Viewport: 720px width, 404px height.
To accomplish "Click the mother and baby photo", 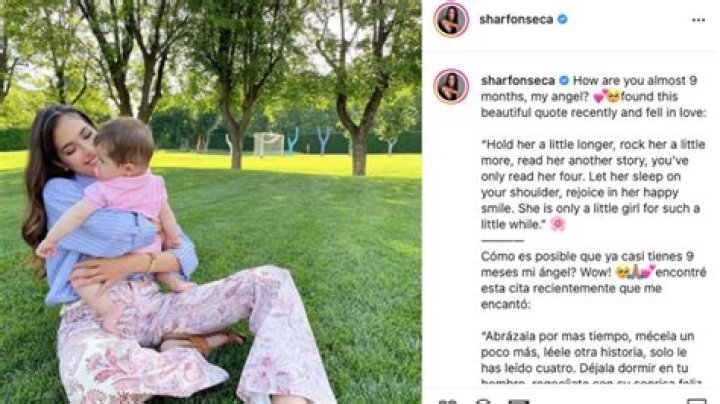I will [211, 202].
